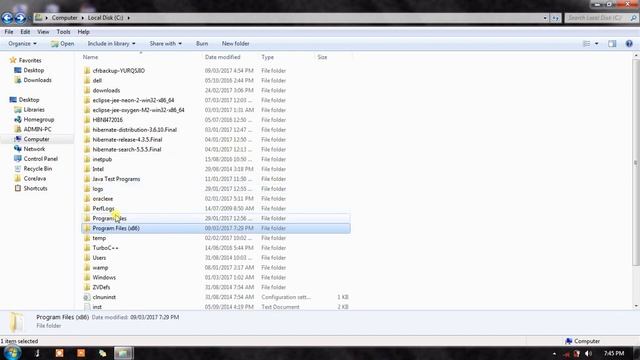The width and height of the screenshot is (640, 360).
Task: Open the Tools menu
Action: point(63,32)
